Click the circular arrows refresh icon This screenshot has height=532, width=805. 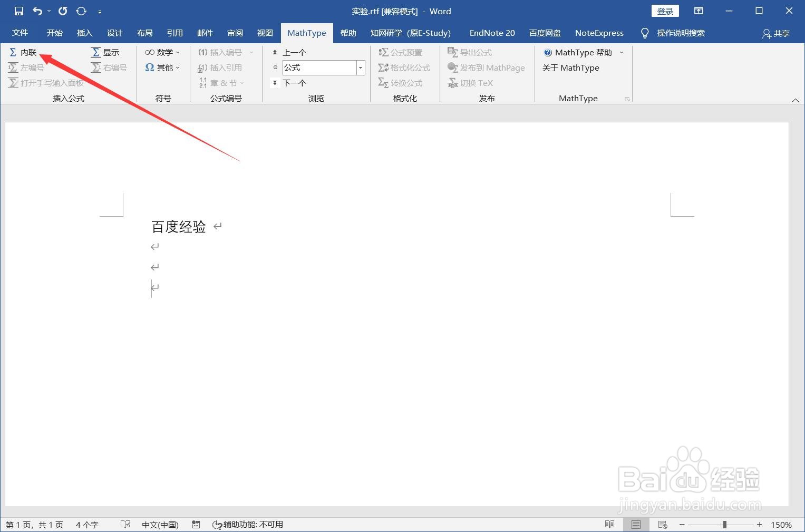[81, 11]
